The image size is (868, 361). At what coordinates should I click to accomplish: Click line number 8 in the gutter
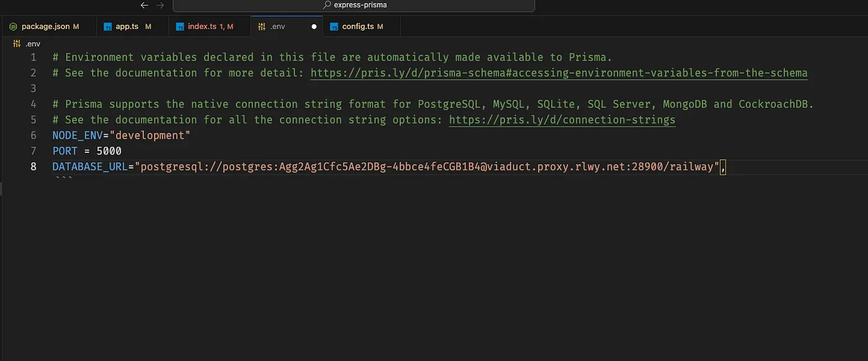(33, 167)
